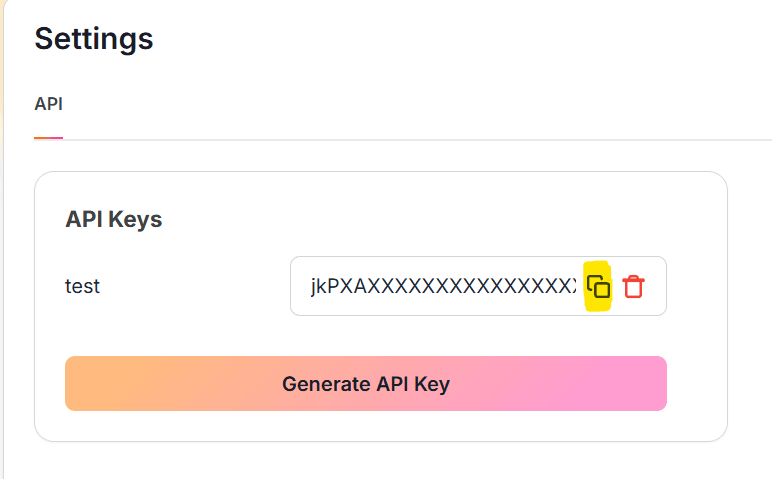Click the copy-key icon inside key field
Screen dimensions: 772x479
(598, 287)
